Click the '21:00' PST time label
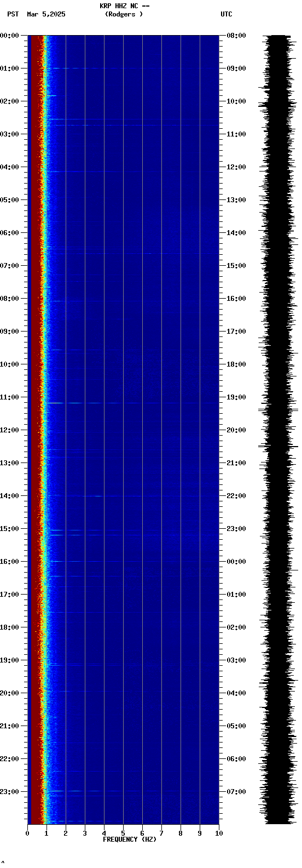This screenshot has height=868, width=302. click(9, 726)
